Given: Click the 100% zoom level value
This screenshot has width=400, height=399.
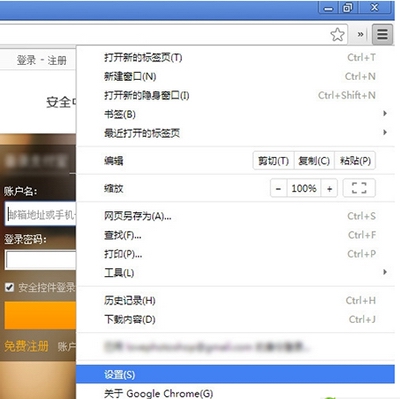Looking at the screenshot, I should pyautogui.click(x=304, y=189).
